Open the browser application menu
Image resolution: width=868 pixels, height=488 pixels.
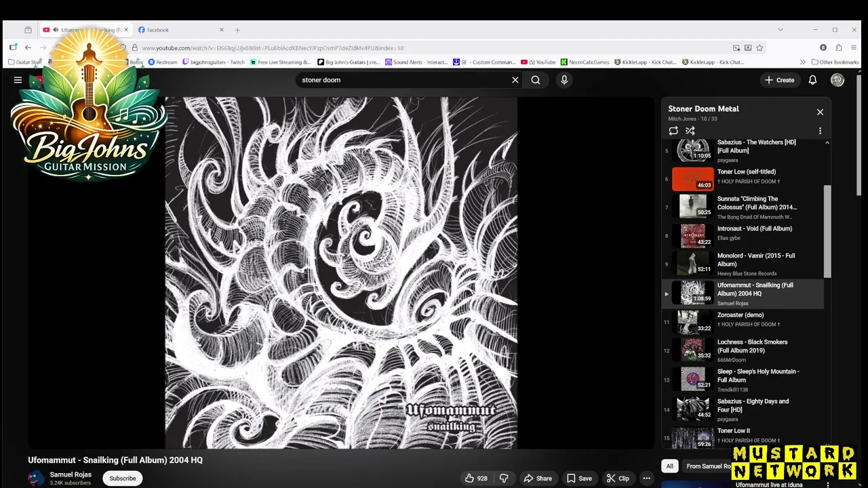point(853,47)
